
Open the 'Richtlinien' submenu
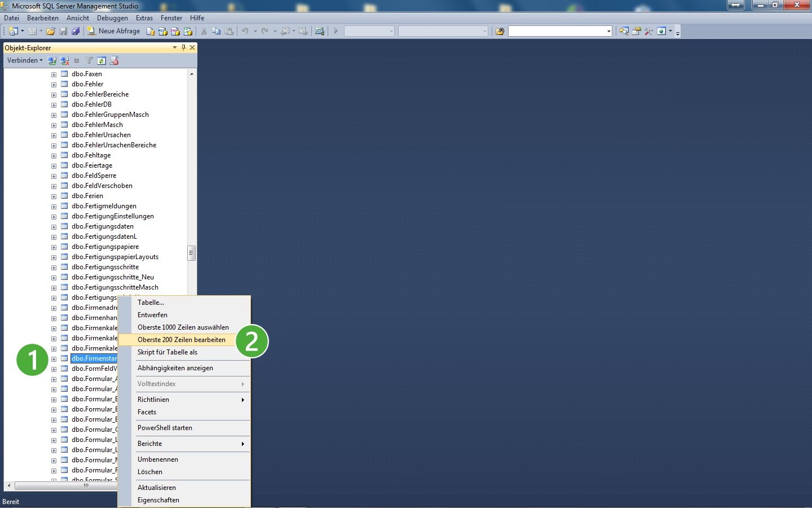pos(184,400)
